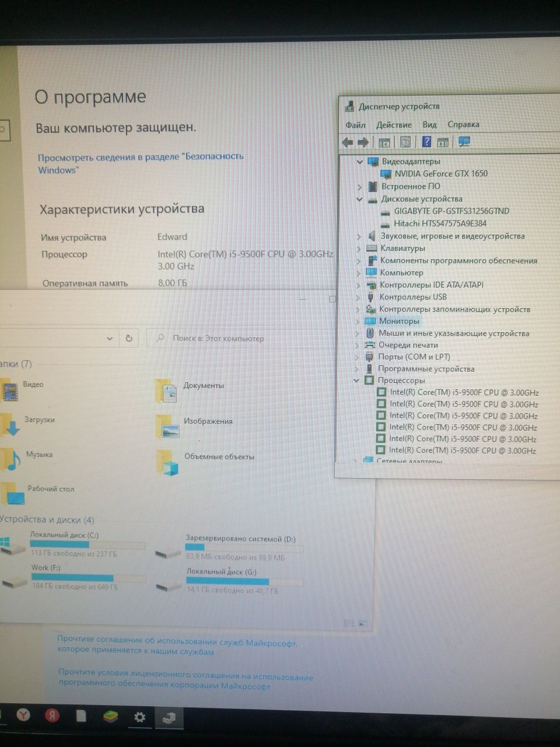Open the Вид menu
The width and height of the screenshot is (560, 747).
tap(429, 124)
